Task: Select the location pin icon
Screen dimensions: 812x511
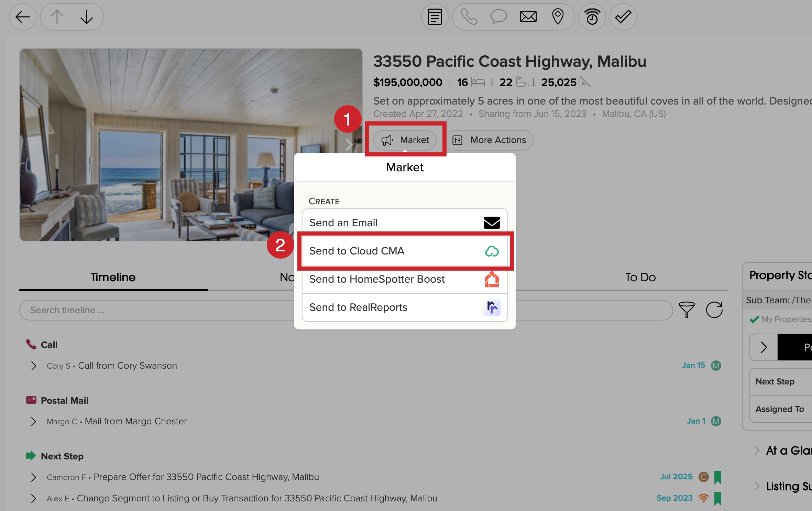Action: click(558, 16)
